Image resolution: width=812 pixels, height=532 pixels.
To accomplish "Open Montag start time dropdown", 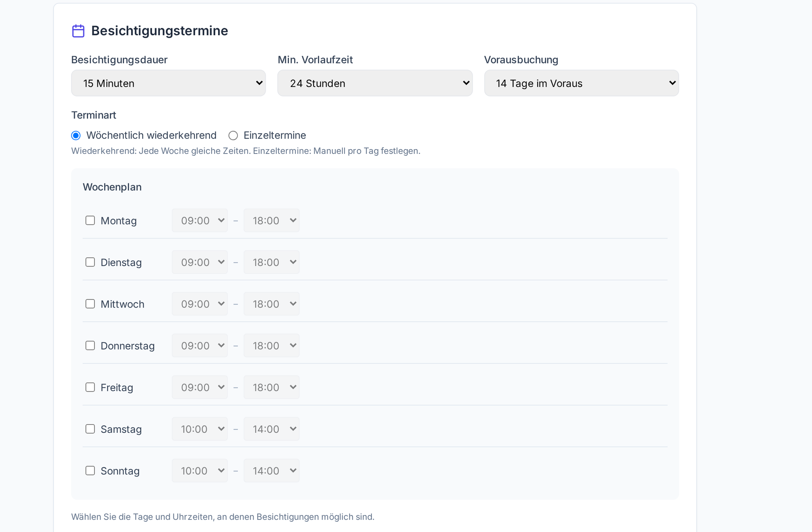I will click(200, 221).
